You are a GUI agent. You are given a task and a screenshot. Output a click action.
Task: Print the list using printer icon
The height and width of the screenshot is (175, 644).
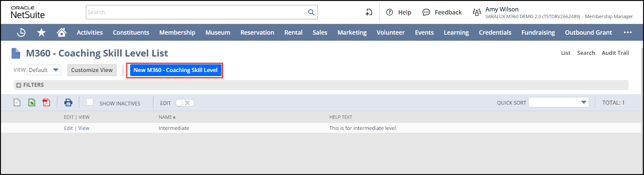click(68, 103)
